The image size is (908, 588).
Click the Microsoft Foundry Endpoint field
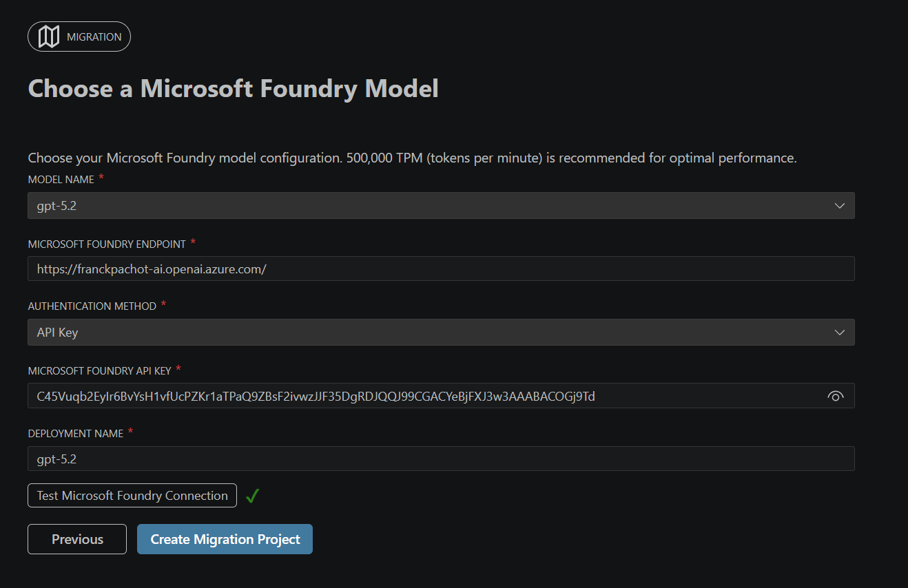(441, 269)
